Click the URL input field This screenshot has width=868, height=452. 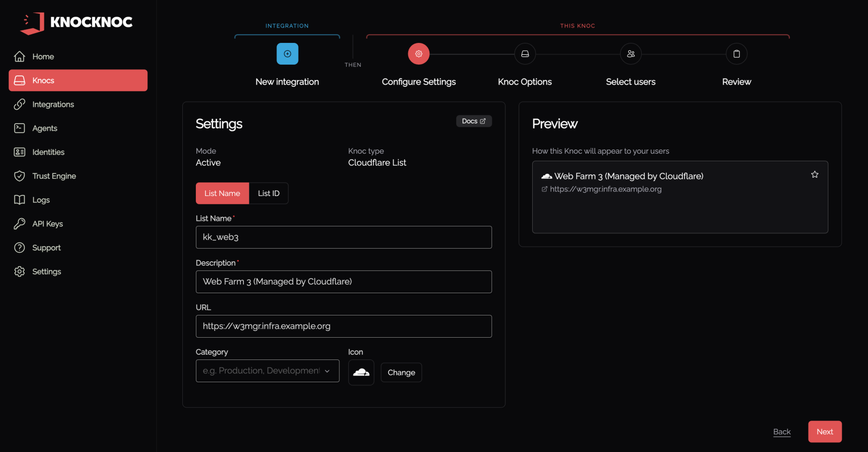(x=344, y=326)
